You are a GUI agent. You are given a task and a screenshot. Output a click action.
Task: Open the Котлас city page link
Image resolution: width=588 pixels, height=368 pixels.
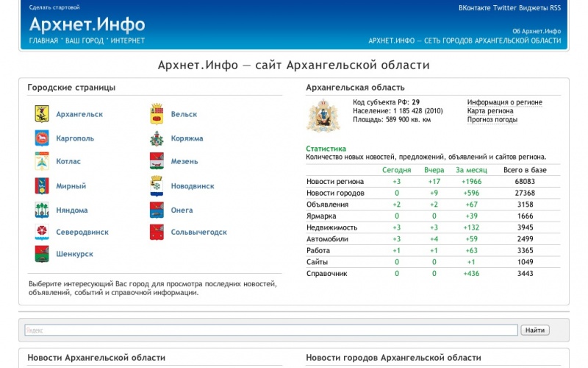point(68,161)
